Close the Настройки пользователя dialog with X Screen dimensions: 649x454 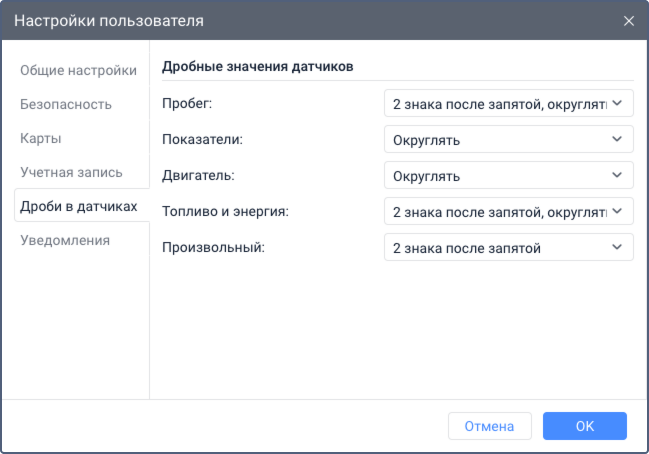pyautogui.click(x=629, y=20)
